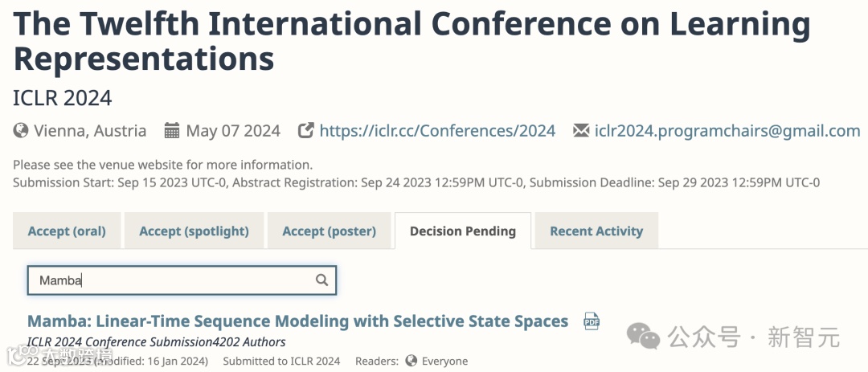This screenshot has width=868, height=372.
Task: Select the Accept (poster) tab
Action: point(329,231)
